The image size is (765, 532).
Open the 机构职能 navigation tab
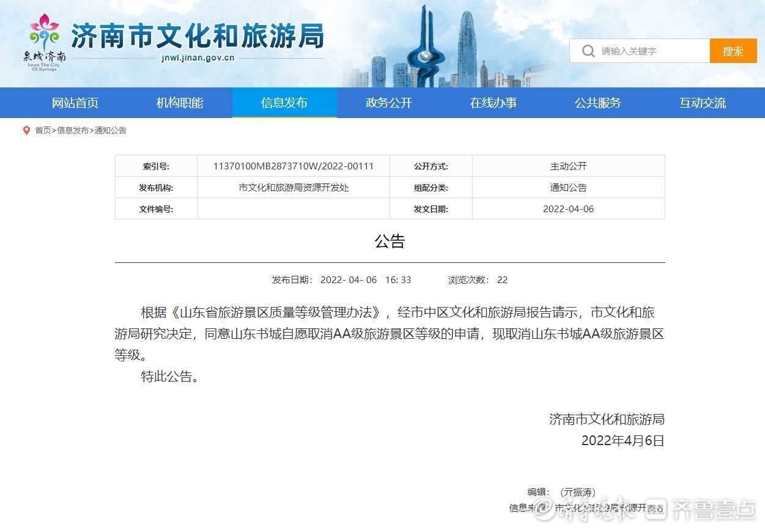(180, 103)
